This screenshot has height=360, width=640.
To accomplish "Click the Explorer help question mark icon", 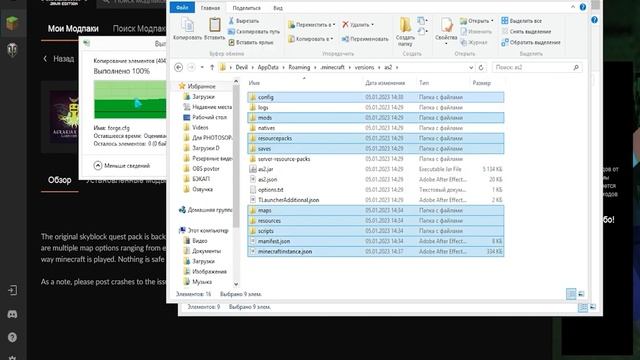I will tap(583, 7).
